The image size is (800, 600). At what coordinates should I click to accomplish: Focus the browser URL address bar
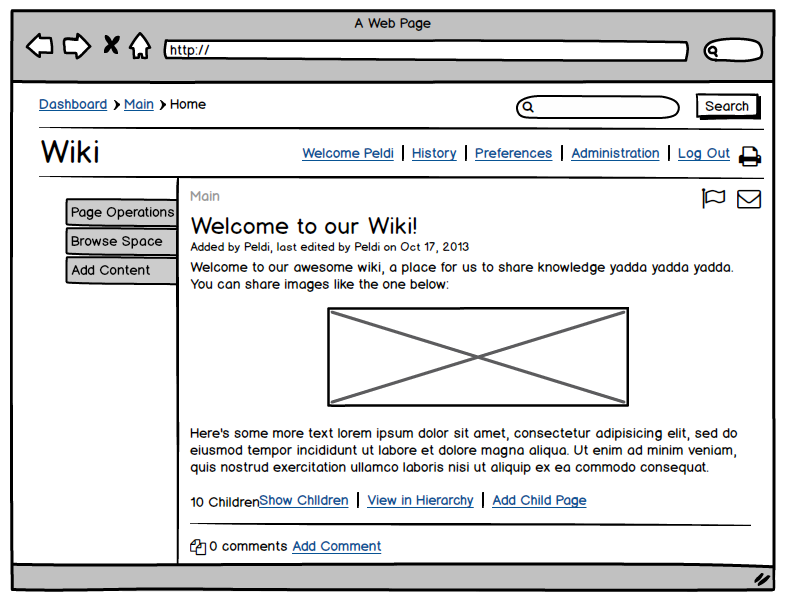[x=426, y=51]
